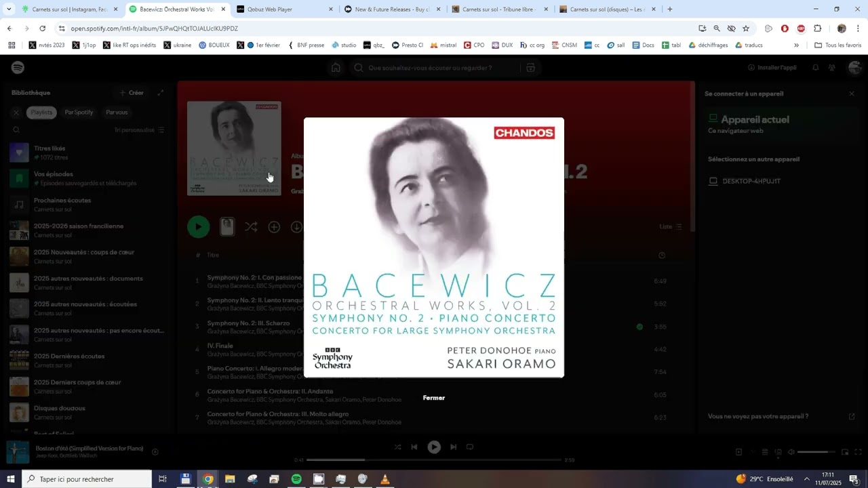Expand the hidden bookmarks chevron
868x488 pixels.
[x=796, y=45]
